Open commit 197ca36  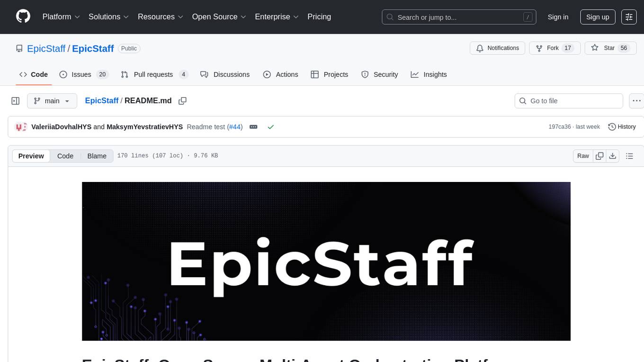click(559, 127)
